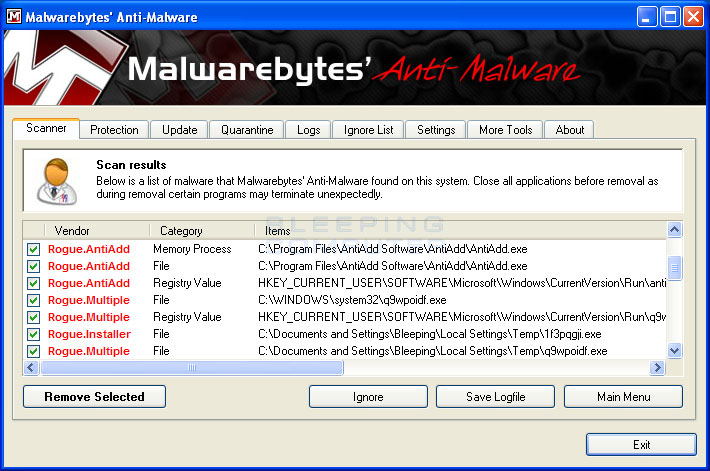The width and height of the screenshot is (710, 471).
Task: Click the Save Logfile button
Action: [495, 397]
